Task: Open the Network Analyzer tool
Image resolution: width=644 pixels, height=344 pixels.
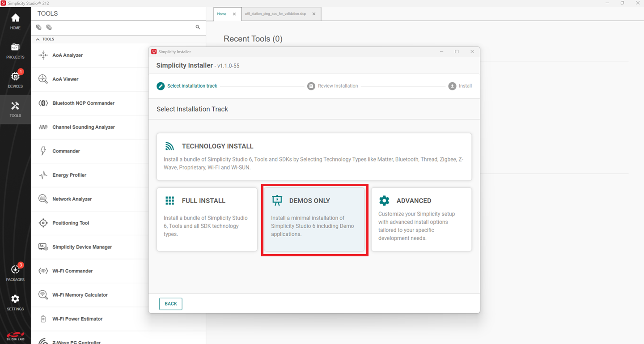Action: [x=72, y=199]
